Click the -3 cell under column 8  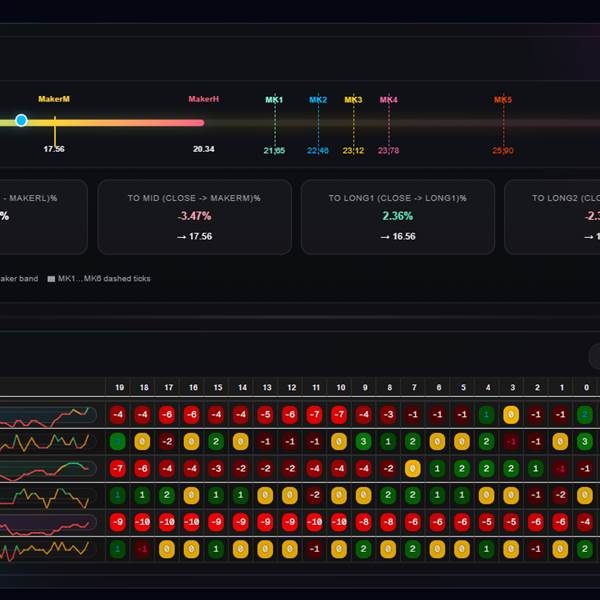388,415
